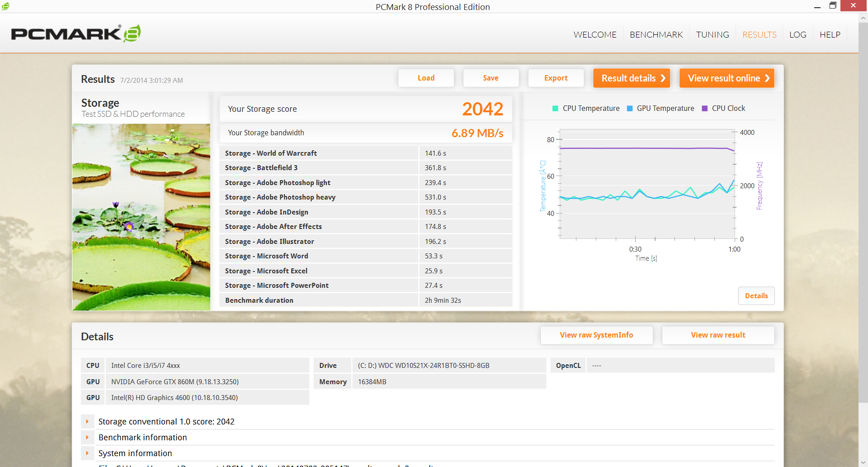Click the vertical scrollbar

click(863, 213)
